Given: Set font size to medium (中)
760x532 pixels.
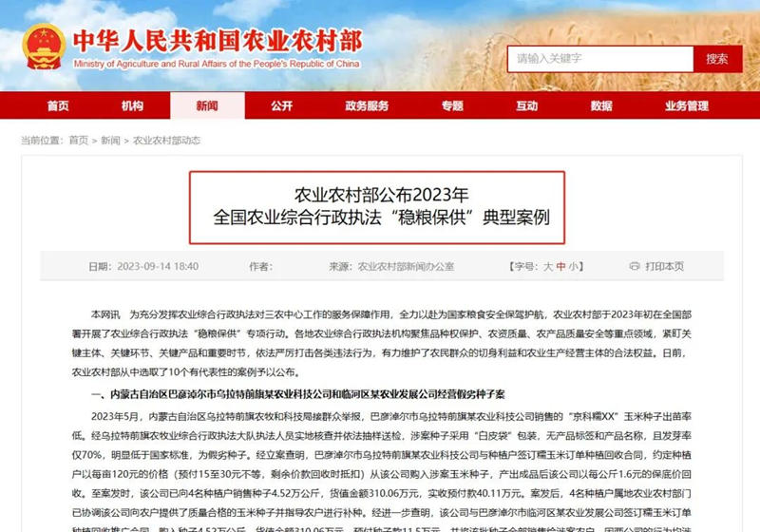Looking at the screenshot, I should pyautogui.click(x=560, y=267).
